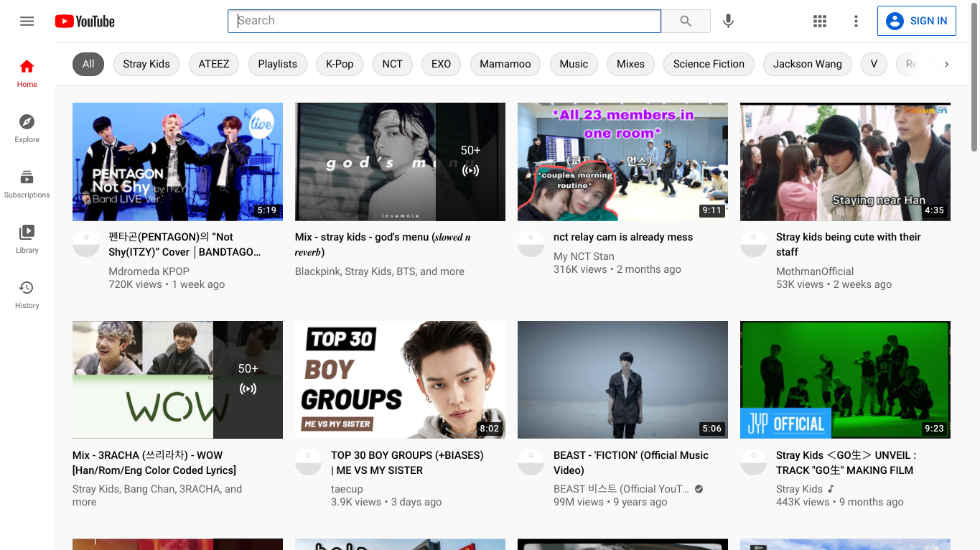980x550 pixels.
Task: Click My NCT Stan channel avatar
Action: pyautogui.click(x=531, y=243)
